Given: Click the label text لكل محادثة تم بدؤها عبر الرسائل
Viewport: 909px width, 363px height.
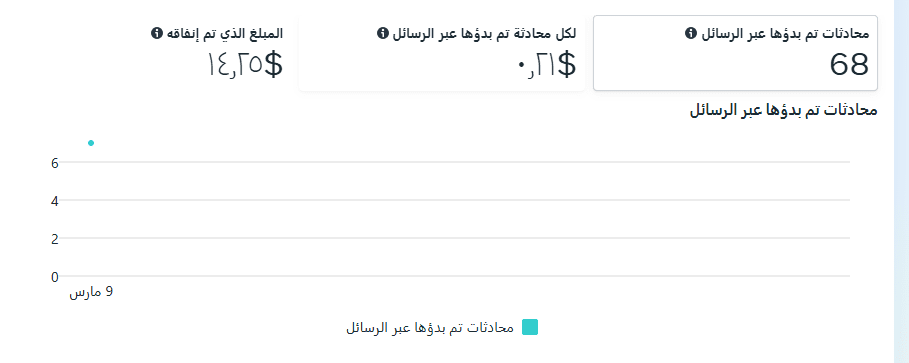Looking at the screenshot, I should [x=483, y=34].
